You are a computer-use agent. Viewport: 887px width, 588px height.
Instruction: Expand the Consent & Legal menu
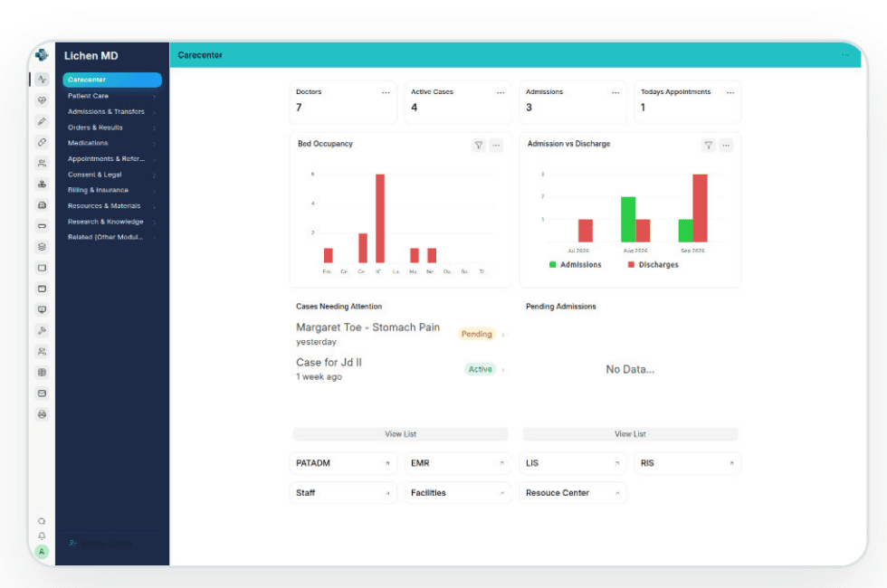[x=112, y=175]
